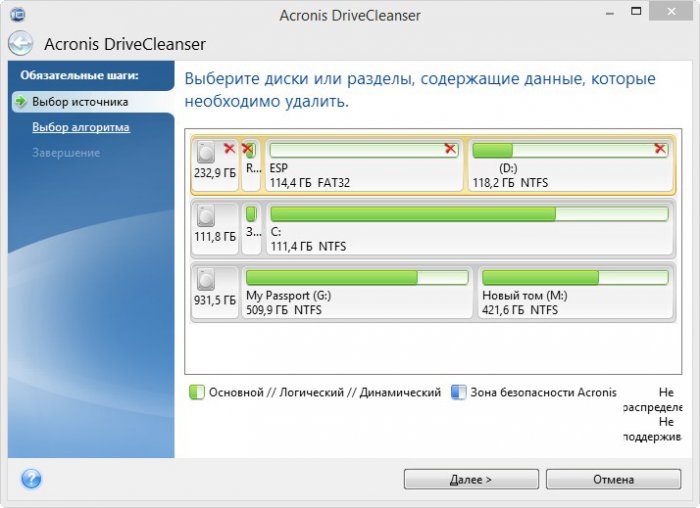Select the 931,5 ГБ disk icon
Screen dimensions: 700x508
207,280
